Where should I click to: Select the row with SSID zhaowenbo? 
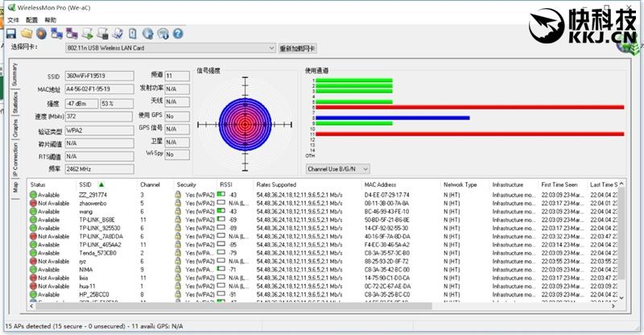coord(324,203)
